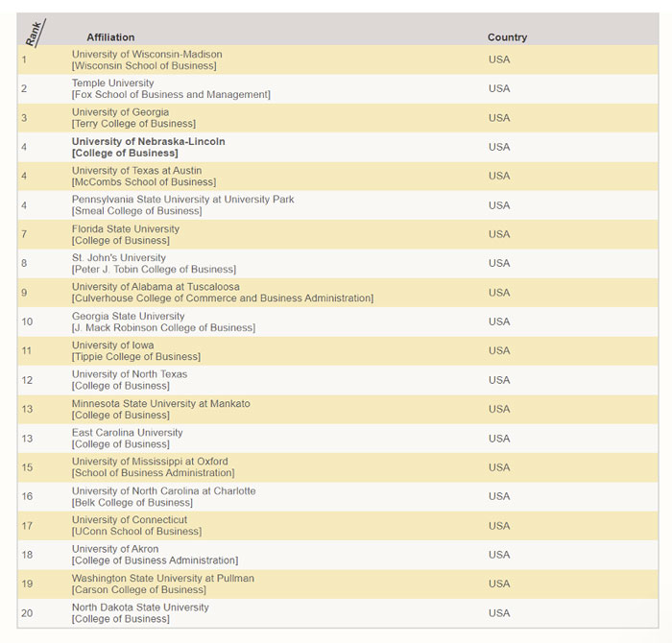Click the Affiliation column header
Viewport: 672px width, 643px height.
(x=110, y=37)
